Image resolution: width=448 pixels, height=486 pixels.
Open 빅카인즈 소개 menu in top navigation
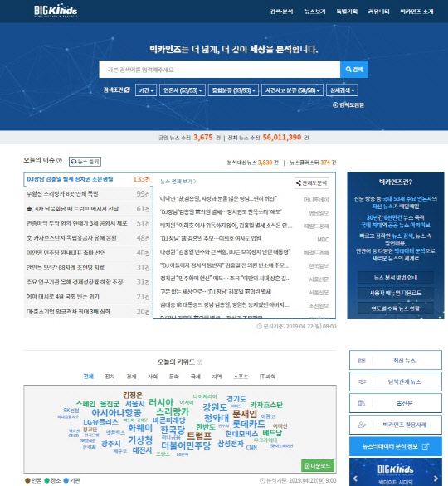coord(416,12)
